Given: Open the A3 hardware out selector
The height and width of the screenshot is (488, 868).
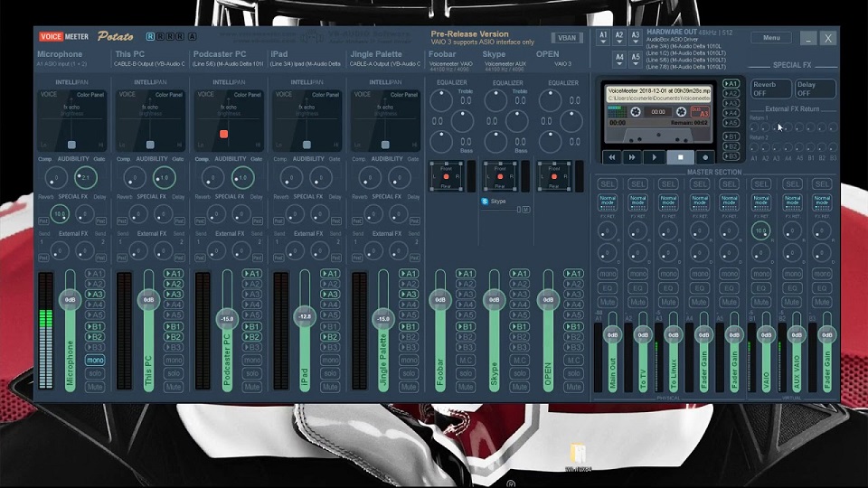Looking at the screenshot, I should pyautogui.click(x=635, y=37).
